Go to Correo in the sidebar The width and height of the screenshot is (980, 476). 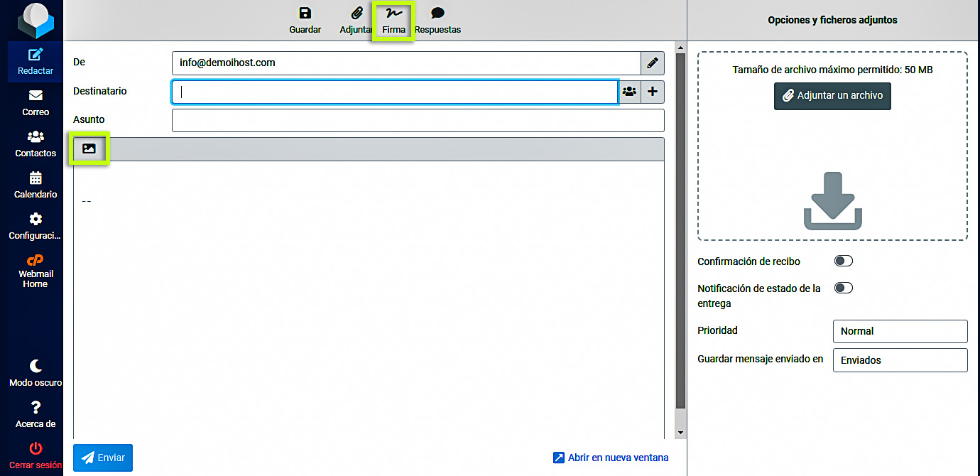coord(36,103)
